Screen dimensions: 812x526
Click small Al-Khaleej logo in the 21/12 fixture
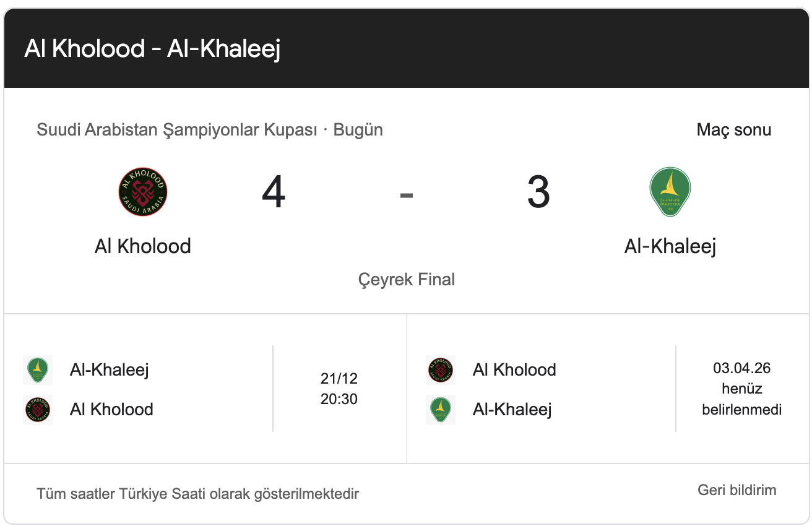click(38, 370)
